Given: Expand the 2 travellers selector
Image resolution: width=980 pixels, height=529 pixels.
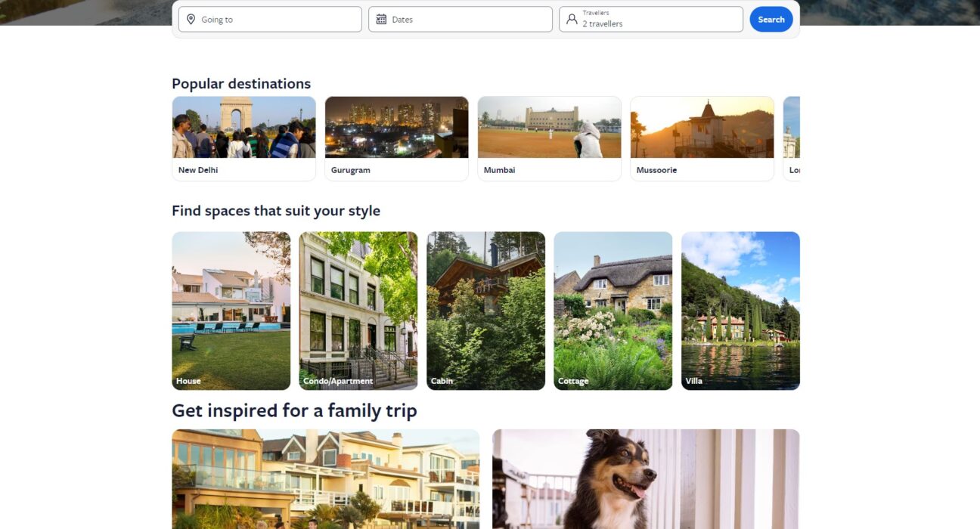Looking at the screenshot, I should 651,20.
